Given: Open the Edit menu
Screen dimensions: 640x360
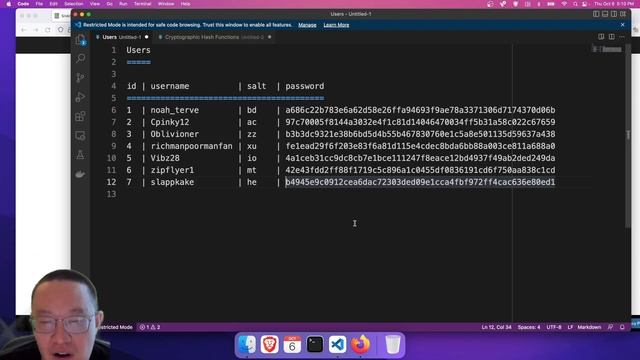Looking at the screenshot, I should (53, 4).
